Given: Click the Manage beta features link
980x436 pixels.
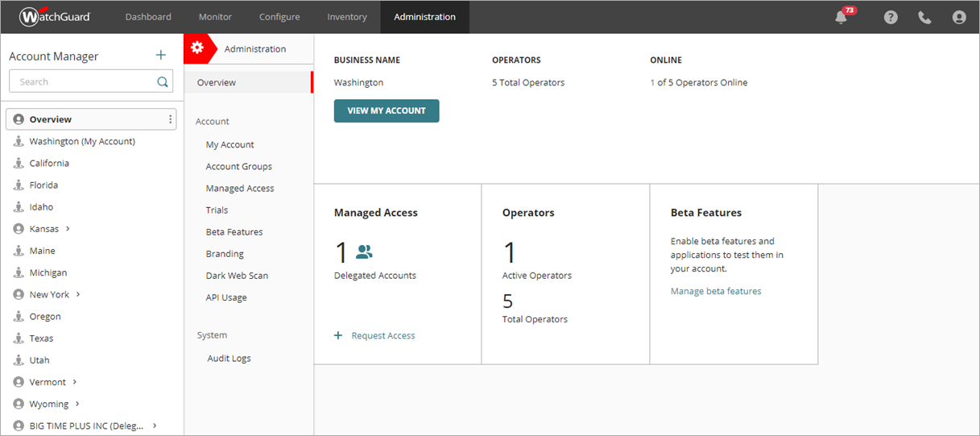Looking at the screenshot, I should pyautogui.click(x=716, y=291).
